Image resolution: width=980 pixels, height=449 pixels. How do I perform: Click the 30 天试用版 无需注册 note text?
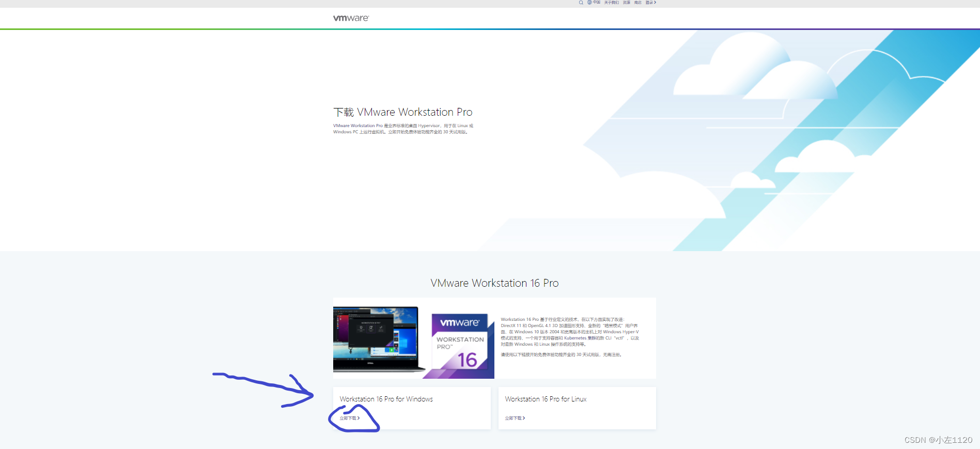(561, 354)
